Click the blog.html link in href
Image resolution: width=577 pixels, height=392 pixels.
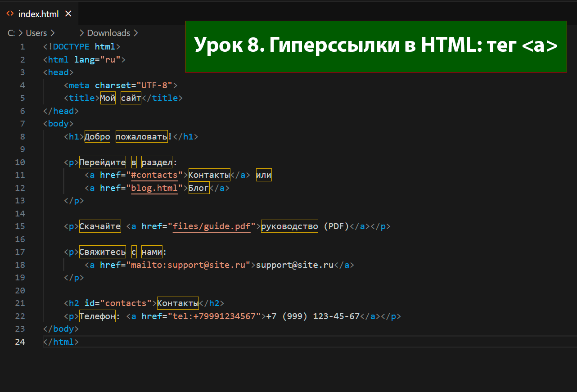click(x=154, y=188)
